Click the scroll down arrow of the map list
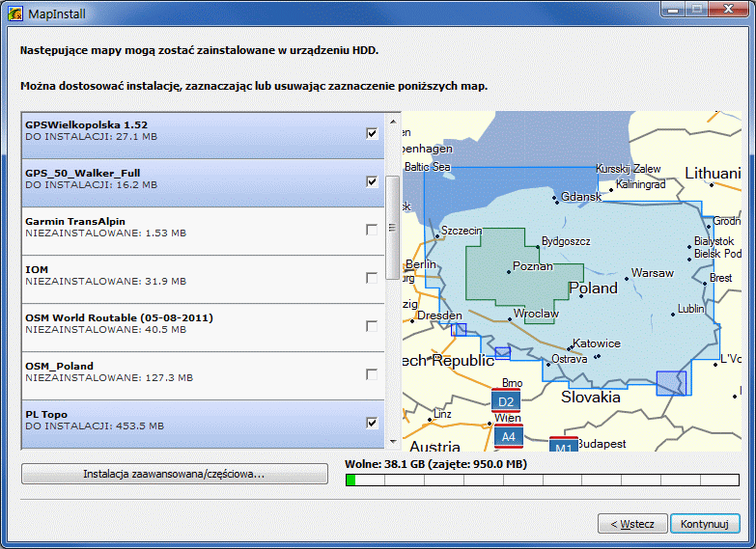756x549 pixels. tap(392, 441)
